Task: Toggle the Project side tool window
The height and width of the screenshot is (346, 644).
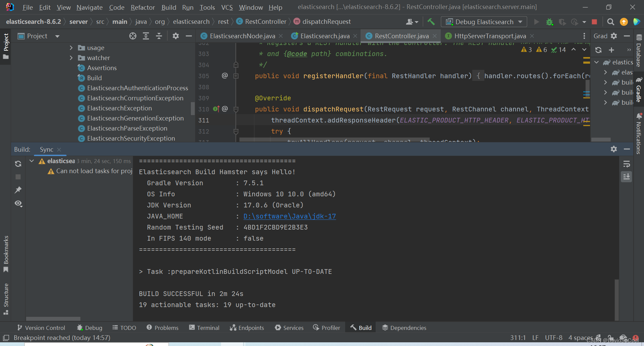Action: 6,46
